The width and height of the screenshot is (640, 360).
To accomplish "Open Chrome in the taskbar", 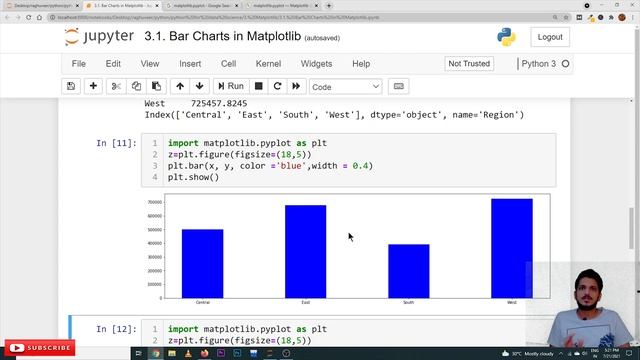I will point(156,353).
